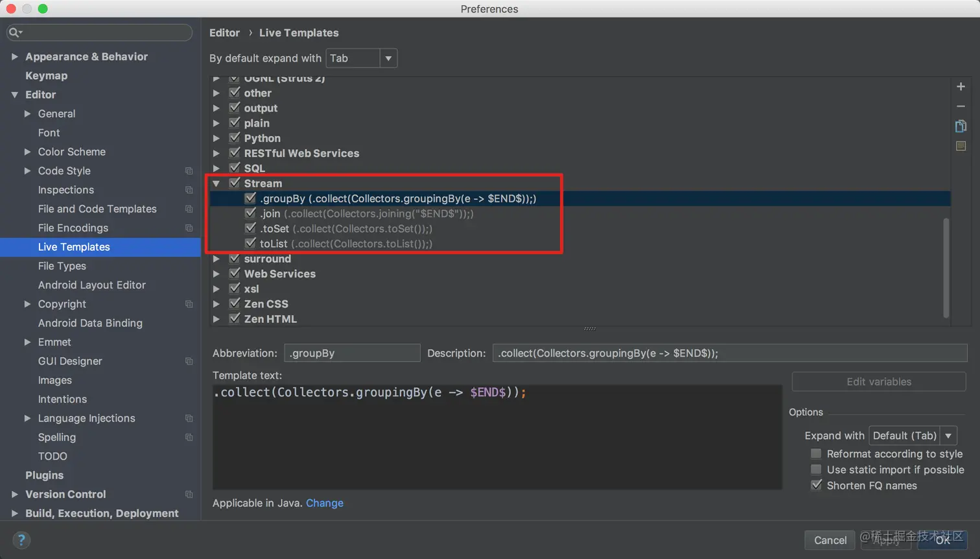This screenshot has width=980, height=559.
Task: Click project-level icon next to Code Style
Action: (x=189, y=171)
